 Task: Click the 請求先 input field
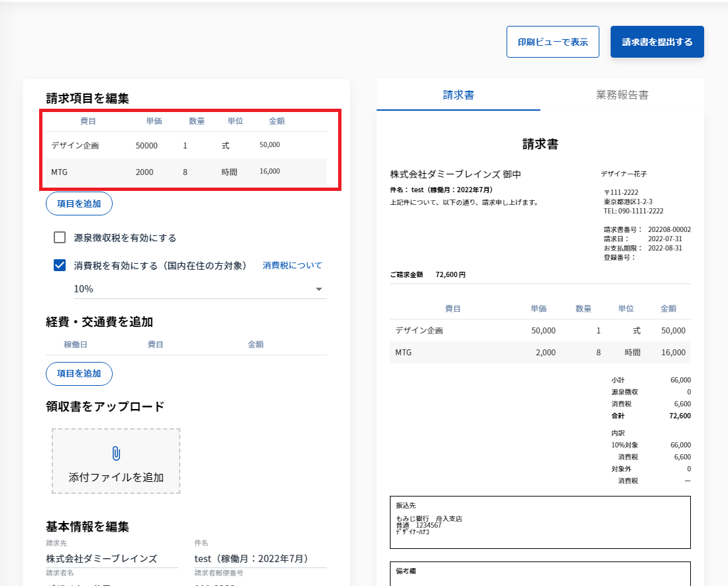[111, 558]
